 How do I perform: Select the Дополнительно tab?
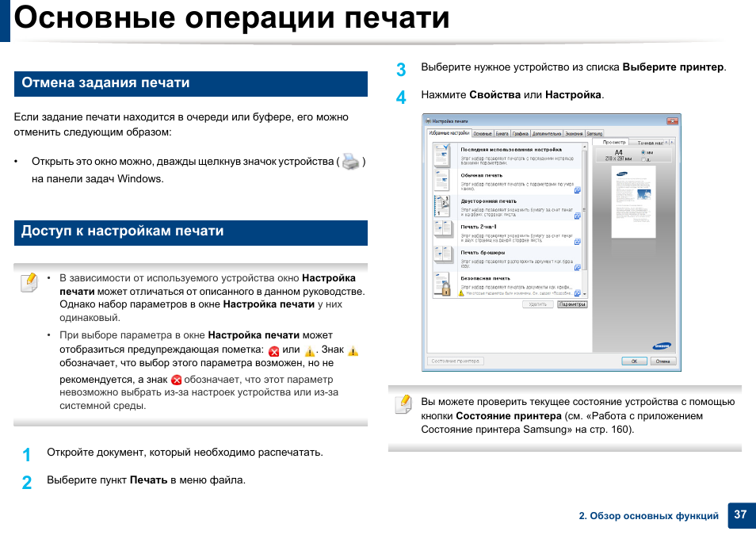pyautogui.click(x=547, y=134)
